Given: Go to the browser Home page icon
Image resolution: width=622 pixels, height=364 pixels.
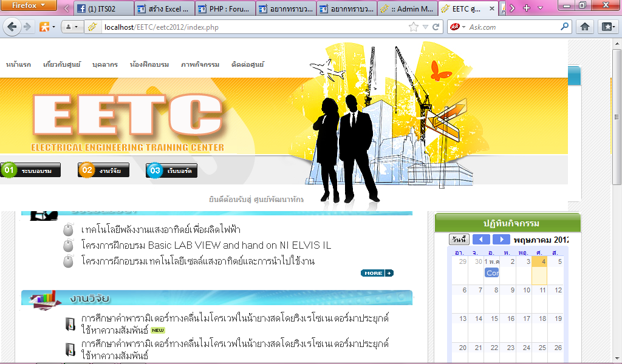Looking at the screenshot, I should click(x=585, y=27).
